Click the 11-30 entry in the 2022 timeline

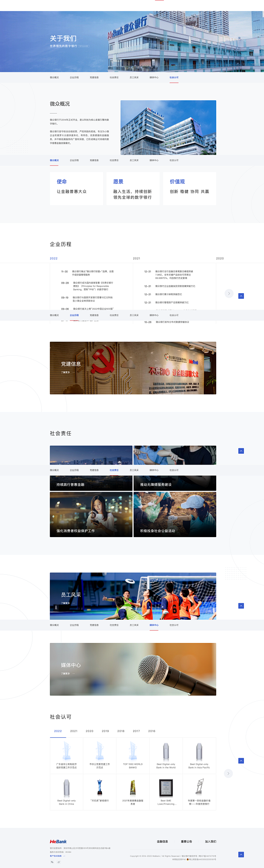click(87, 273)
